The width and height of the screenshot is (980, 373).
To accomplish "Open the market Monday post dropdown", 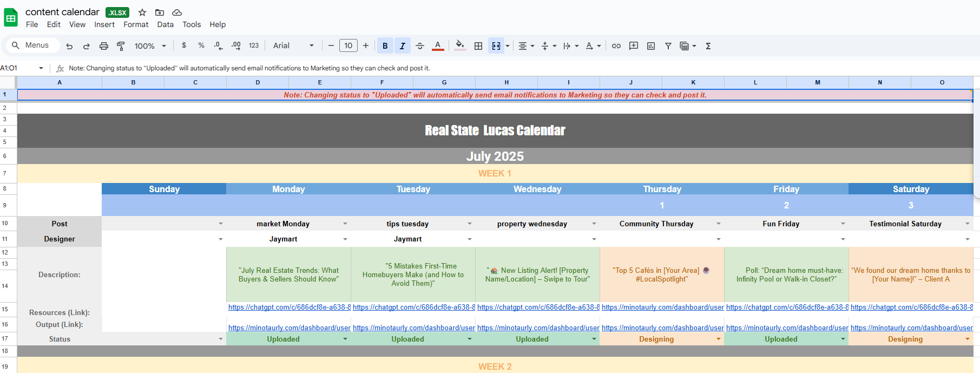I will click(x=345, y=224).
